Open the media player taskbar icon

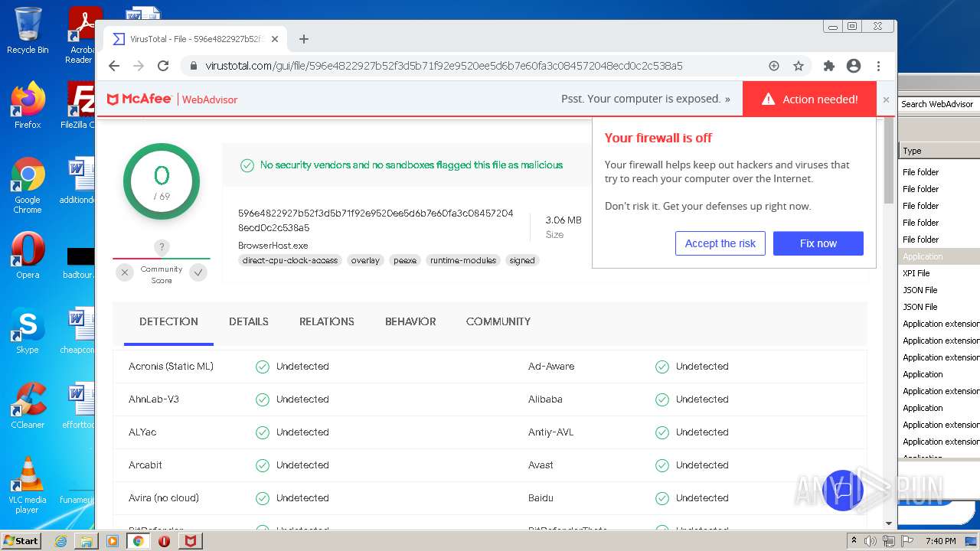click(113, 541)
